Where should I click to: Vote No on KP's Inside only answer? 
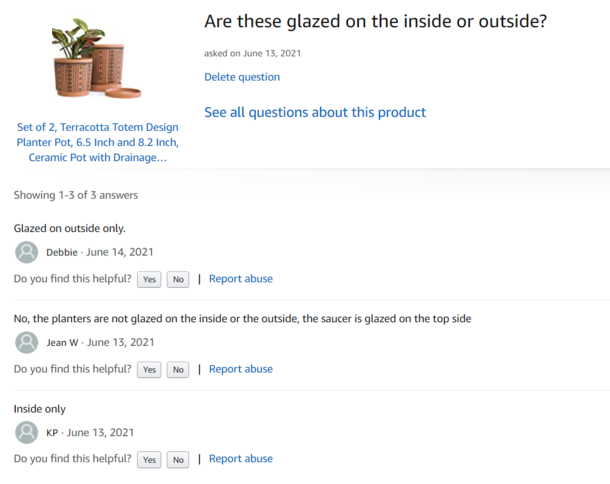178,460
